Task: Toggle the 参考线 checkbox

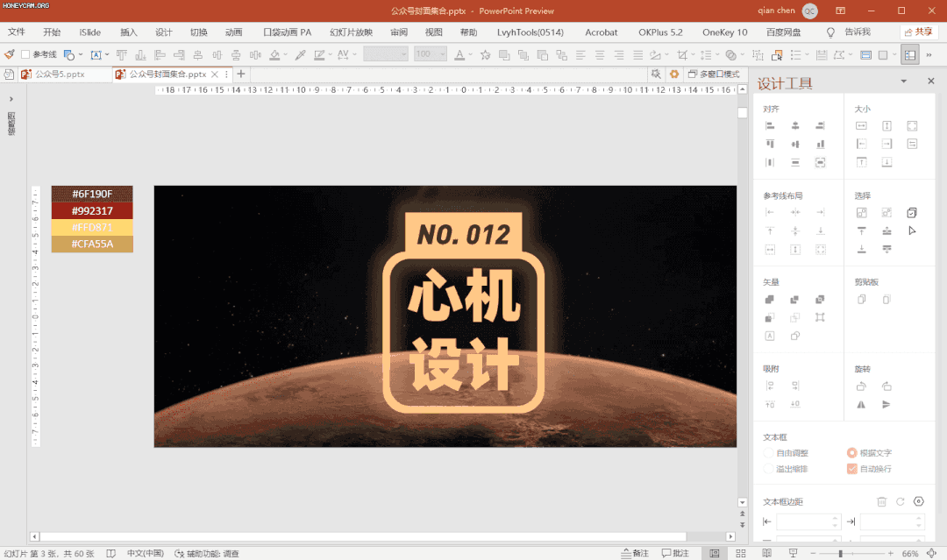Action: click(x=25, y=54)
